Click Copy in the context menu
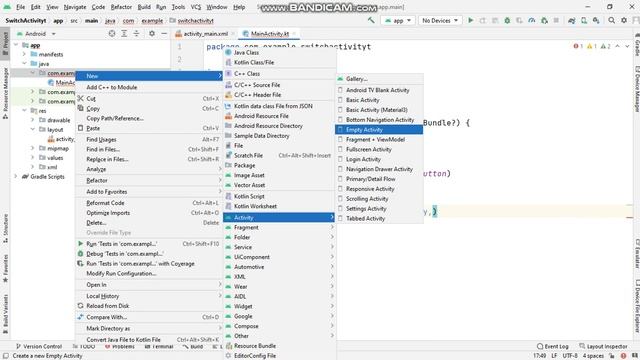This screenshot has height=360, width=640. pyautogui.click(x=149, y=109)
